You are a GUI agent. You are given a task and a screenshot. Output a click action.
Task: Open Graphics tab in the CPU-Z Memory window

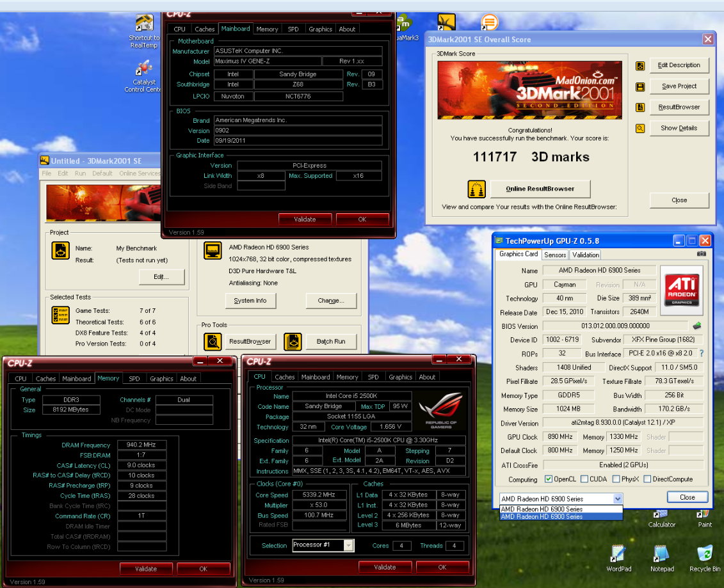[x=161, y=379]
